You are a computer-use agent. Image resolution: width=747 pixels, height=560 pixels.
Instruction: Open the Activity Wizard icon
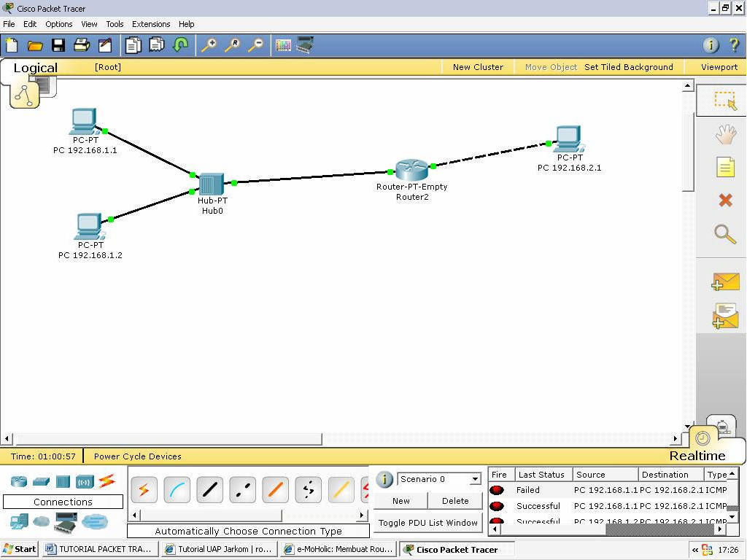click(105, 45)
